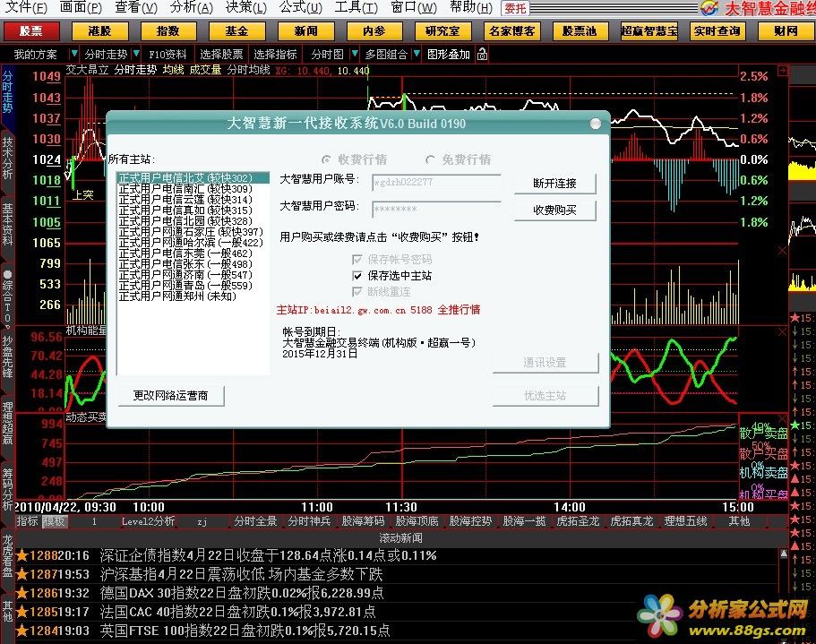Open the 分析(A) menu

(192, 7)
